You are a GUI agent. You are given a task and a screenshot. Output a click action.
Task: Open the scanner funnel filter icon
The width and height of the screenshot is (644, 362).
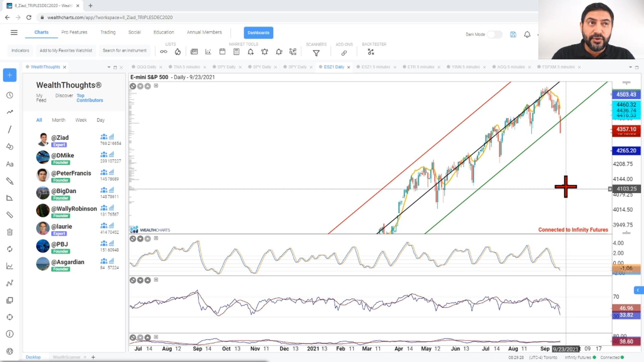click(316, 53)
